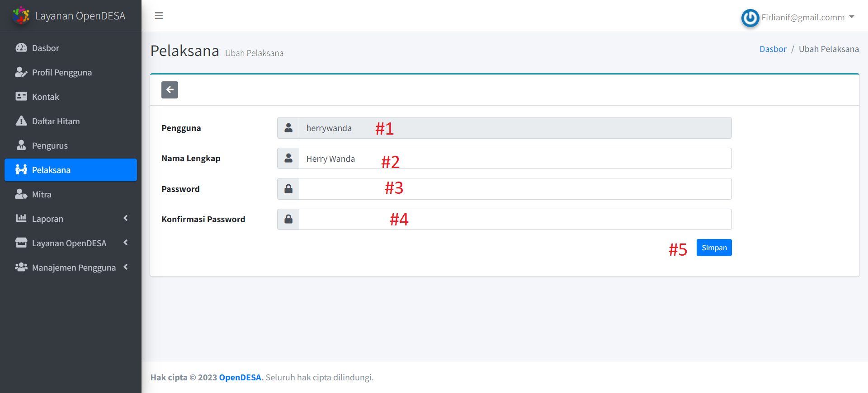The width and height of the screenshot is (868, 393).
Task: Click the Pengurus person icon
Action: click(x=21, y=145)
